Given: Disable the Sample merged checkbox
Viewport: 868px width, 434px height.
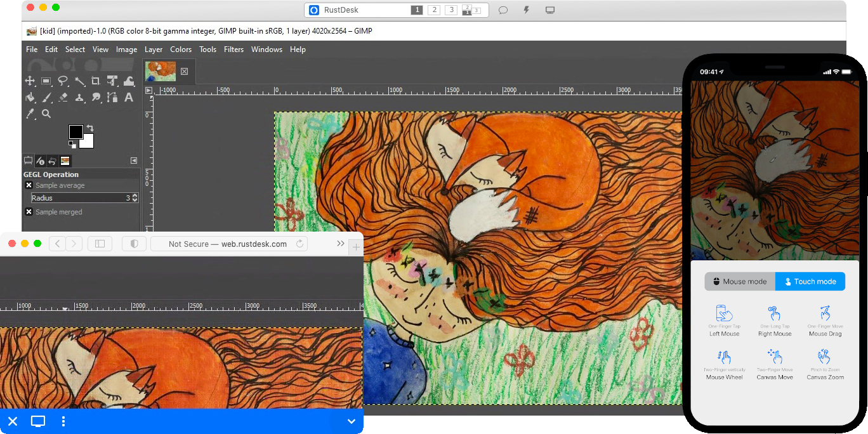Looking at the screenshot, I should [29, 211].
